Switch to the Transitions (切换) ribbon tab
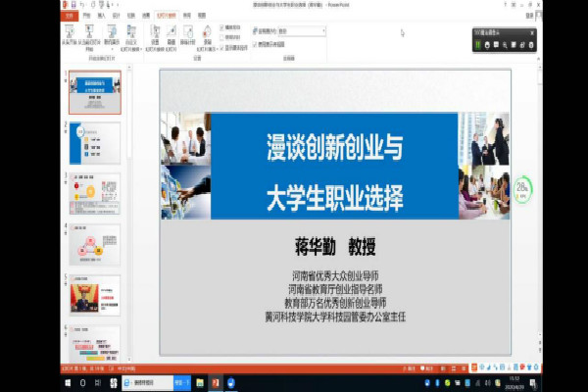Image resolution: width=588 pixels, height=392 pixels. click(x=131, y=16)
